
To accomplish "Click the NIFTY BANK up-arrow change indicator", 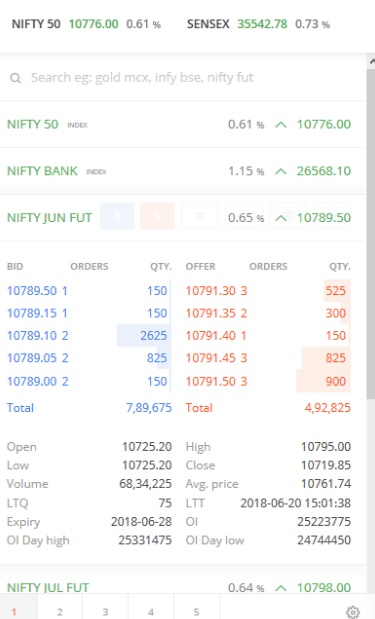I will (x=281, y=171).
